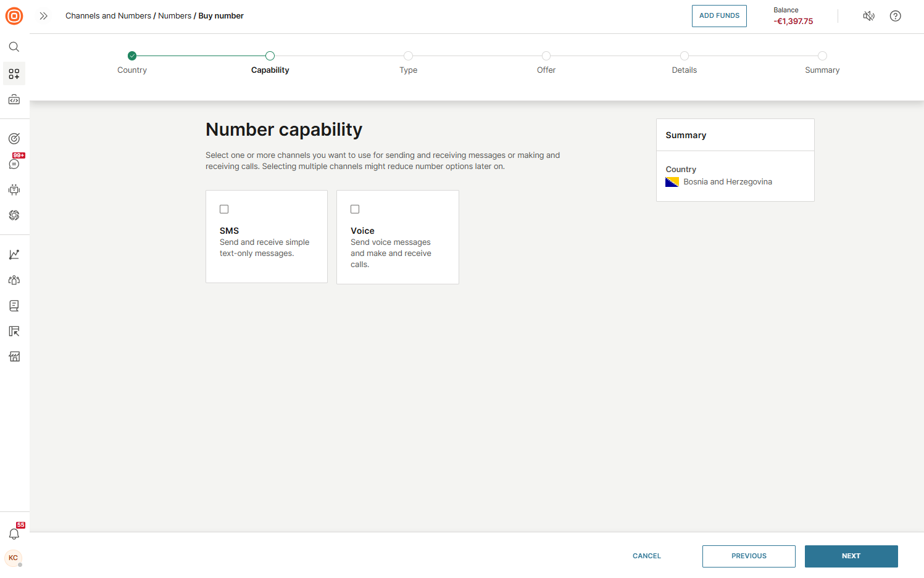Open the chatbot robot icon in sidebar
The height and width of the screenshot is (578, 924).
(x=14, y=190)
